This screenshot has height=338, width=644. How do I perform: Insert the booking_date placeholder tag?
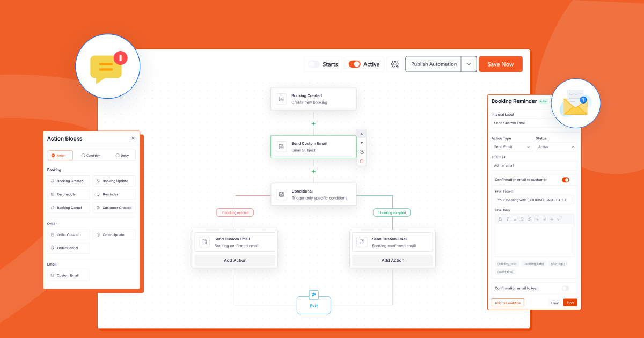tap(533, 264)
